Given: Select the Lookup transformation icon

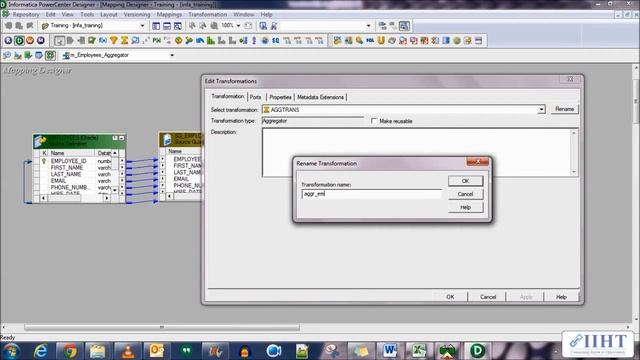Looking at the screenshot, I should pyautogui.click(x=135, y=40).
